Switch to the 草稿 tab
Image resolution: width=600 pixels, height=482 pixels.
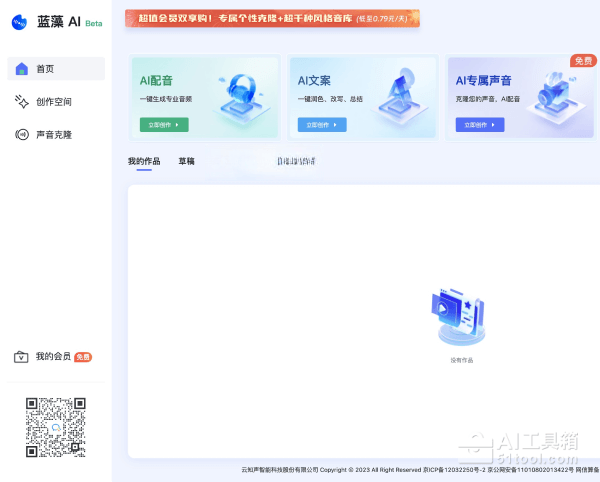coord(186,161)
